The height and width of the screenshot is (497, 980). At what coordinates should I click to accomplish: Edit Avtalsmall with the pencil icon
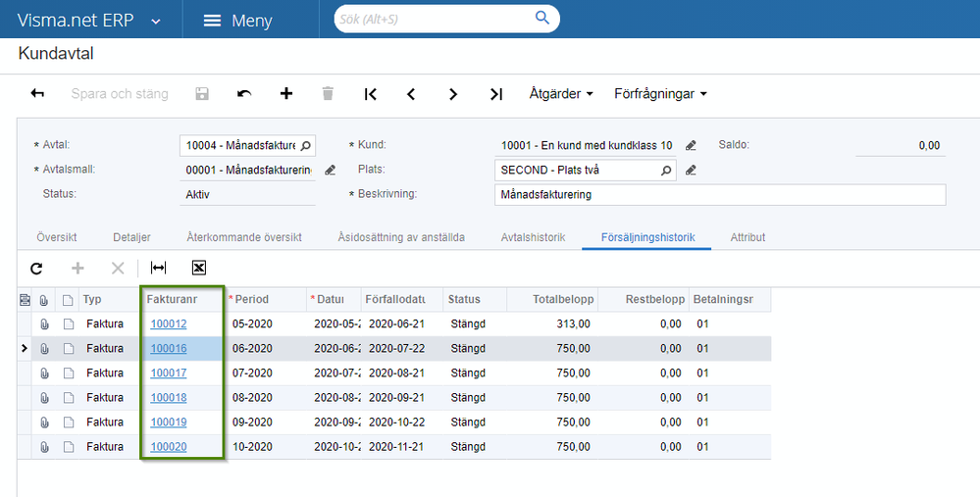click(x=330, y=170)
